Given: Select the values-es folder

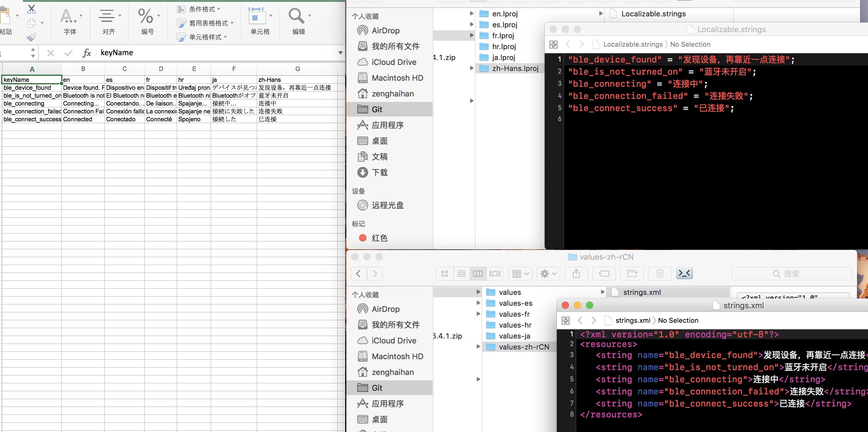Looking at the screenshot, I should (509, 303).
